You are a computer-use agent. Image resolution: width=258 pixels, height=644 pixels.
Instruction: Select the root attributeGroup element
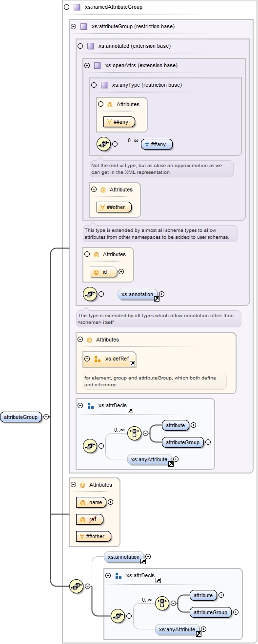click(x=21, y=417)
